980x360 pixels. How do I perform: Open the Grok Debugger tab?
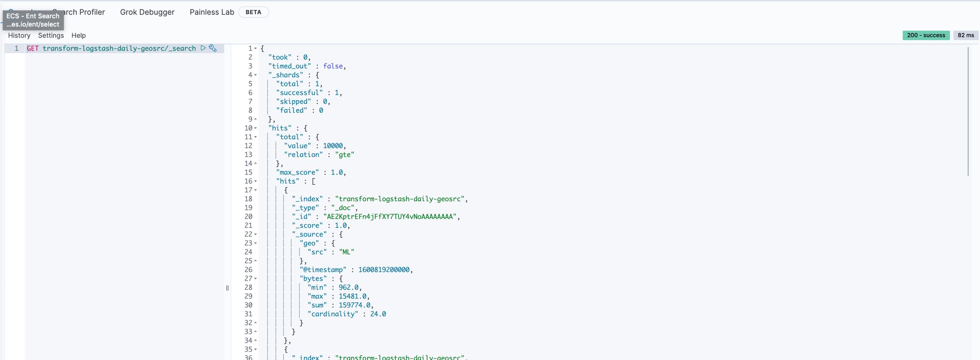pyautogui.click(x=147, y=12)
